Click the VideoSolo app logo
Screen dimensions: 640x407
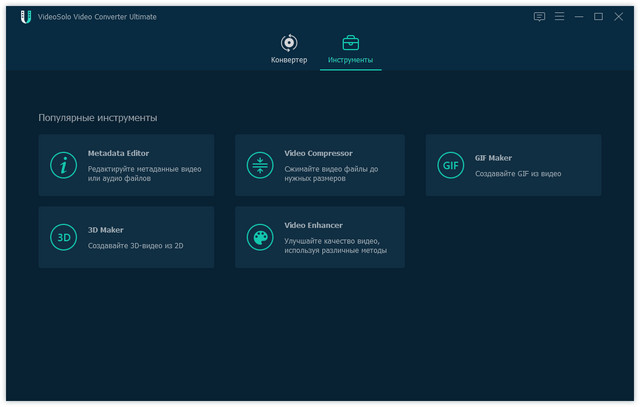click(26, 17)
